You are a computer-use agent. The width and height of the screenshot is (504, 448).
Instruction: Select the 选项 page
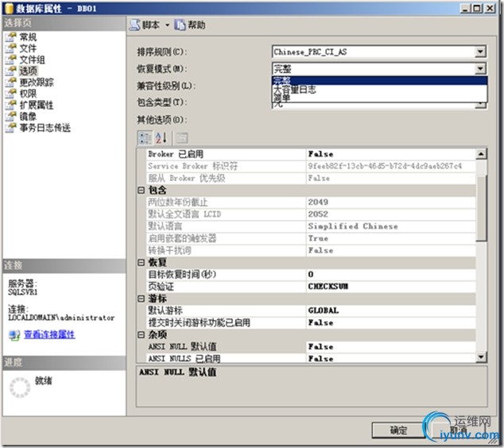point(28,71)
